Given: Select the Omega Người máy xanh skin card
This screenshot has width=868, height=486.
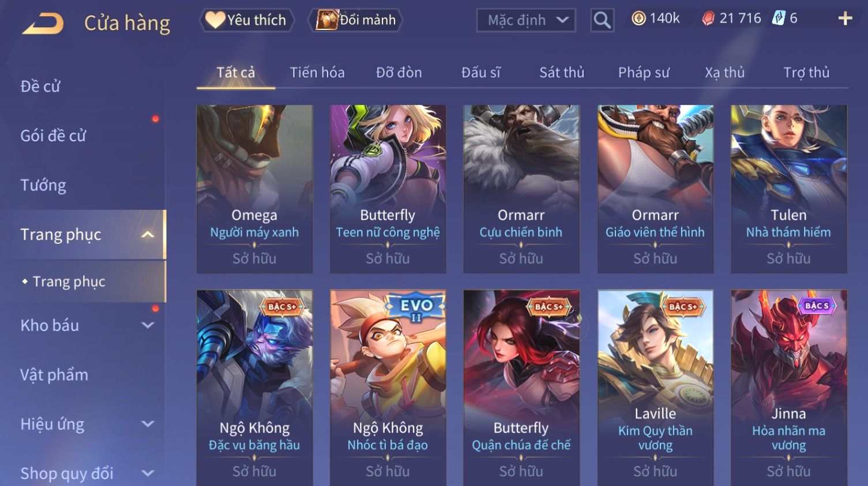Looking at the screenshot, I should pos(254,189).
